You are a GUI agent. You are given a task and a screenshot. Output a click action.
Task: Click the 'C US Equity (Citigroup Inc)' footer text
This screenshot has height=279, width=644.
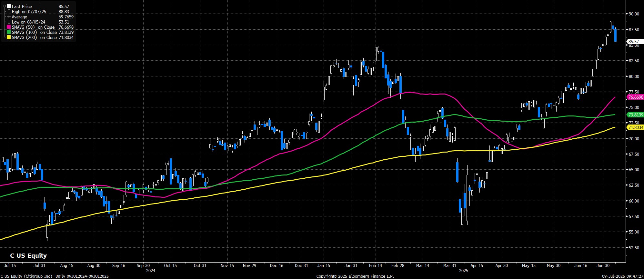[26, 276]
